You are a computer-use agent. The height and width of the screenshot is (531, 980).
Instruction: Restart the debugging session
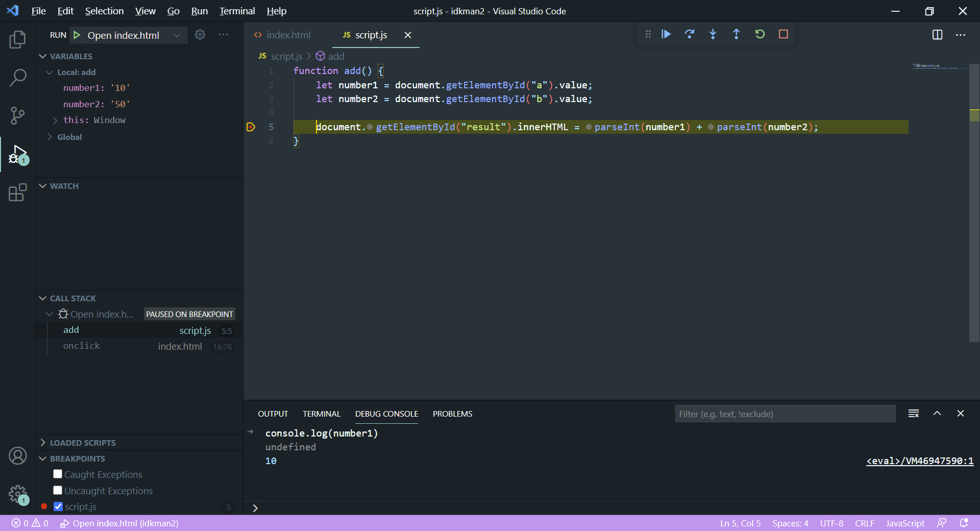coord(759,34)
